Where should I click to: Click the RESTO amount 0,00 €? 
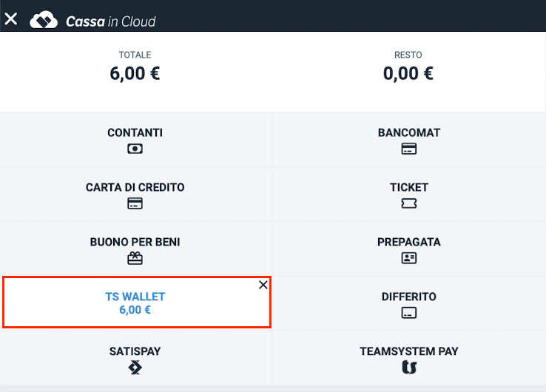click(x=408, y=73)
